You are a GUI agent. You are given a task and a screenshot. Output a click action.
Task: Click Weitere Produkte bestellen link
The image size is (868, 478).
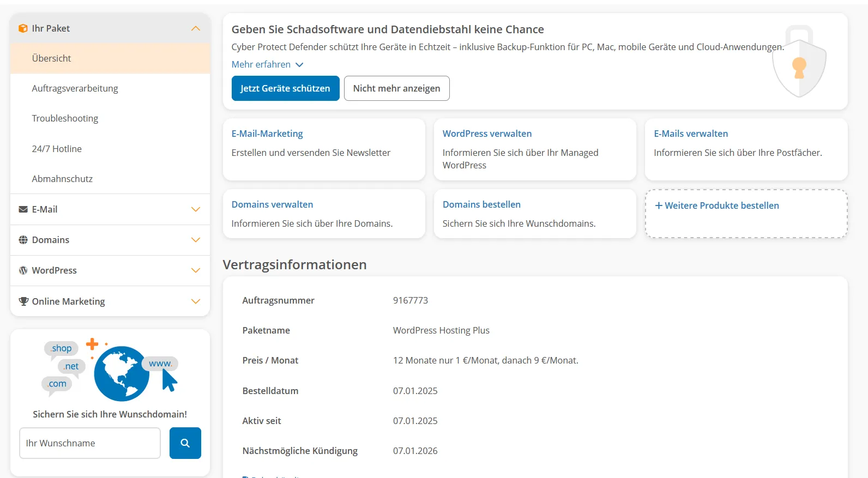coord(717,205)
